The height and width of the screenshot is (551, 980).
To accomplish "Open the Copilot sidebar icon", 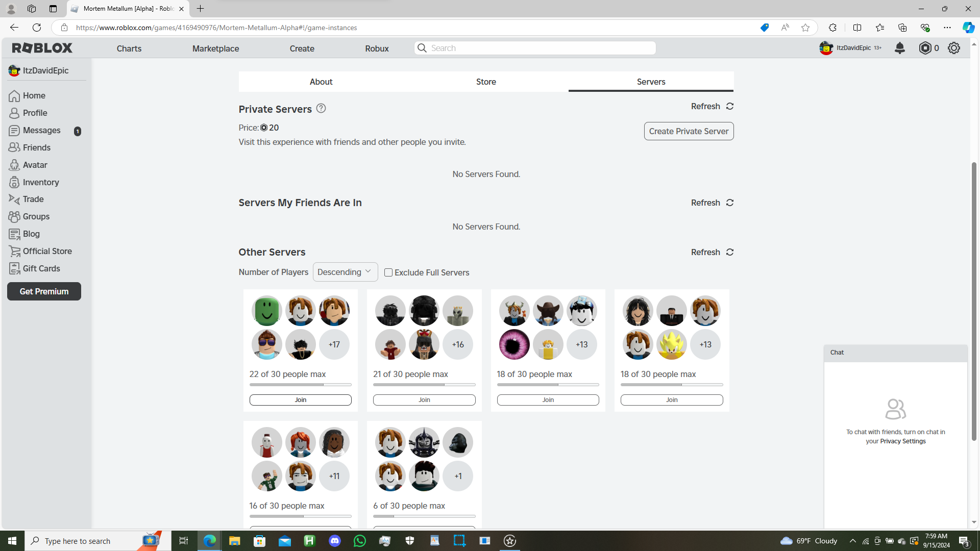I will [968, 28].
